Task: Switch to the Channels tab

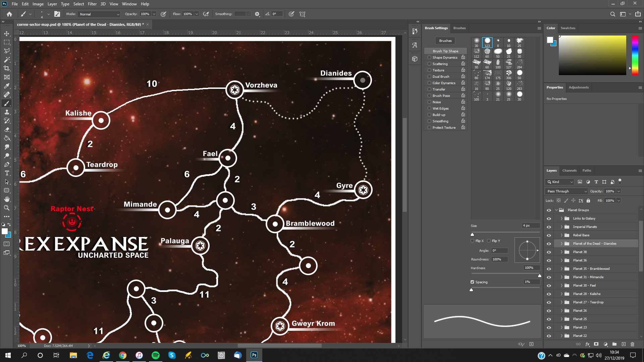Action: coord(569,170)
